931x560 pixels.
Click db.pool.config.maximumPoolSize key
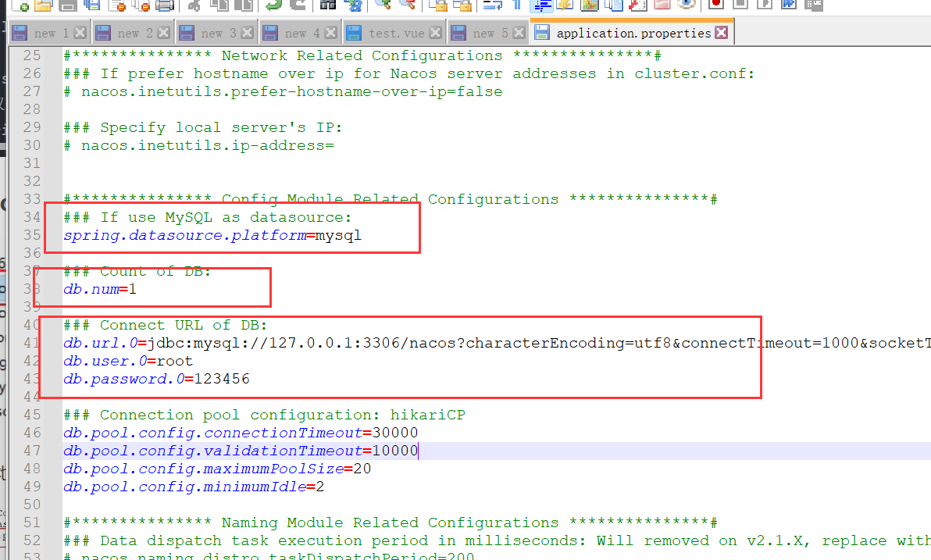[203, 469]
